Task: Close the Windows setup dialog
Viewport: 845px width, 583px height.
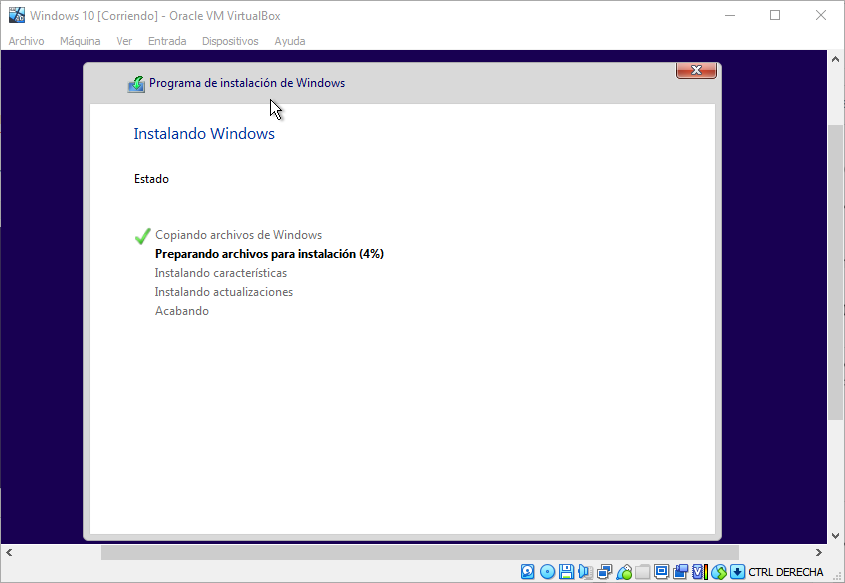Action: (x=696, y=70)
